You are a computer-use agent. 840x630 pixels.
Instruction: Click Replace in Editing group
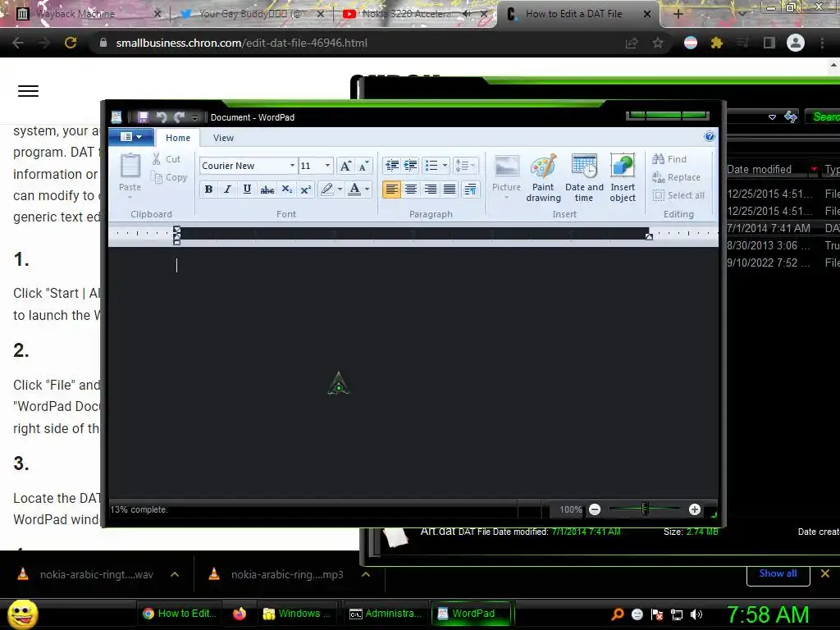point(677,177)
